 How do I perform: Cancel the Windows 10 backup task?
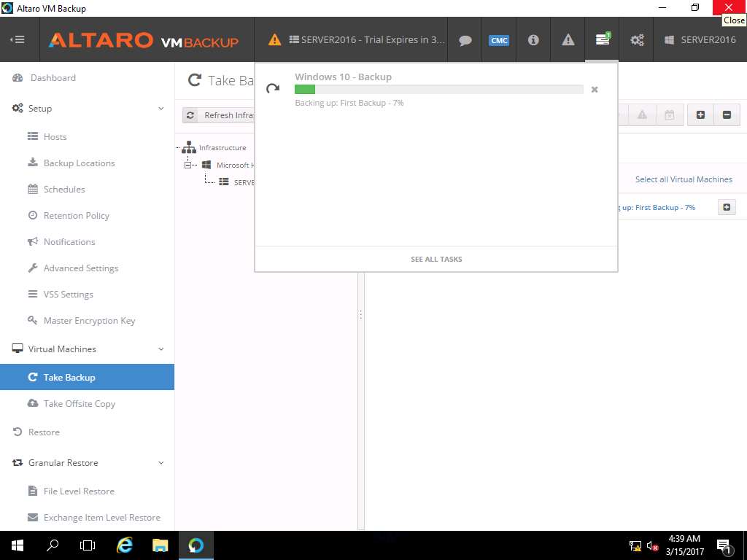click(x=594, y=90)
